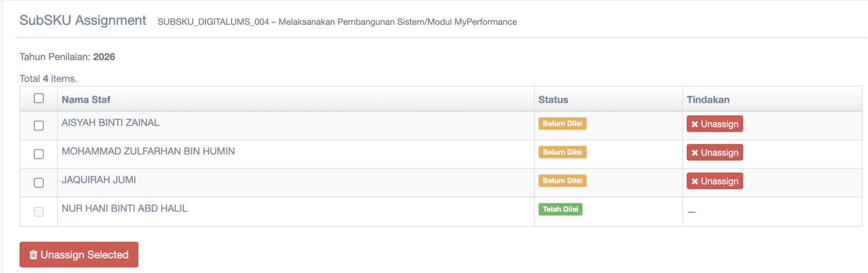Image resolution: width=868 pixels, height=273 pixels.
Task: Click Belum Diisi badge for AISYAH
Action: point(562,124)
